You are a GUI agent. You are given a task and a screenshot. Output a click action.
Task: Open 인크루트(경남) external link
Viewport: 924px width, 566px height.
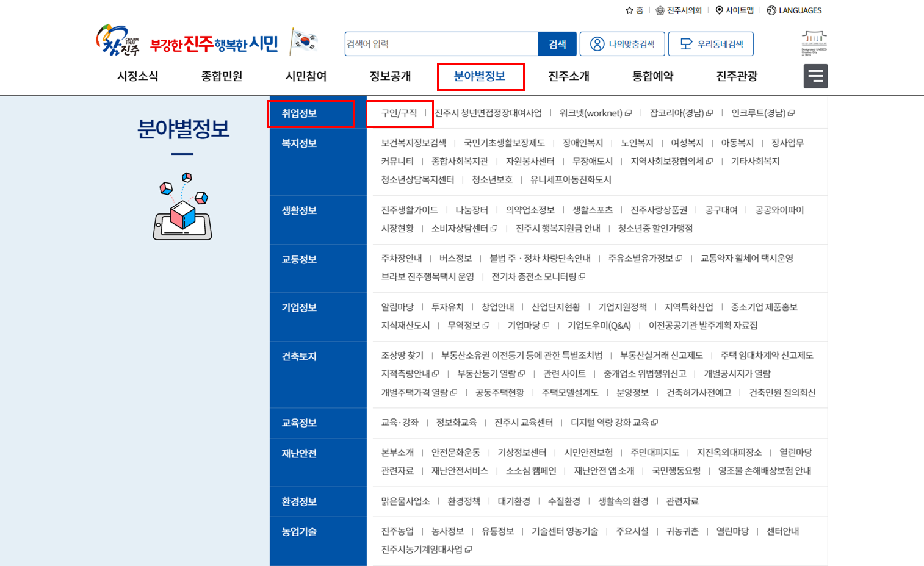(763, 113)
